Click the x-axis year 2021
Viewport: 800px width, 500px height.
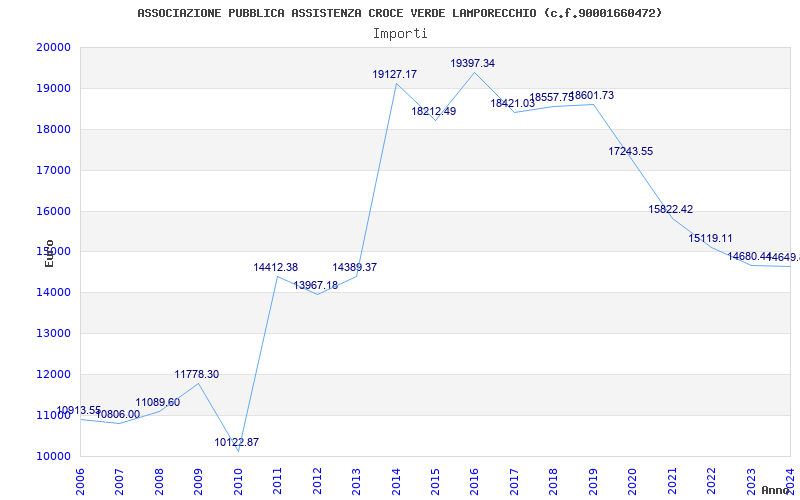pos(672,481)
